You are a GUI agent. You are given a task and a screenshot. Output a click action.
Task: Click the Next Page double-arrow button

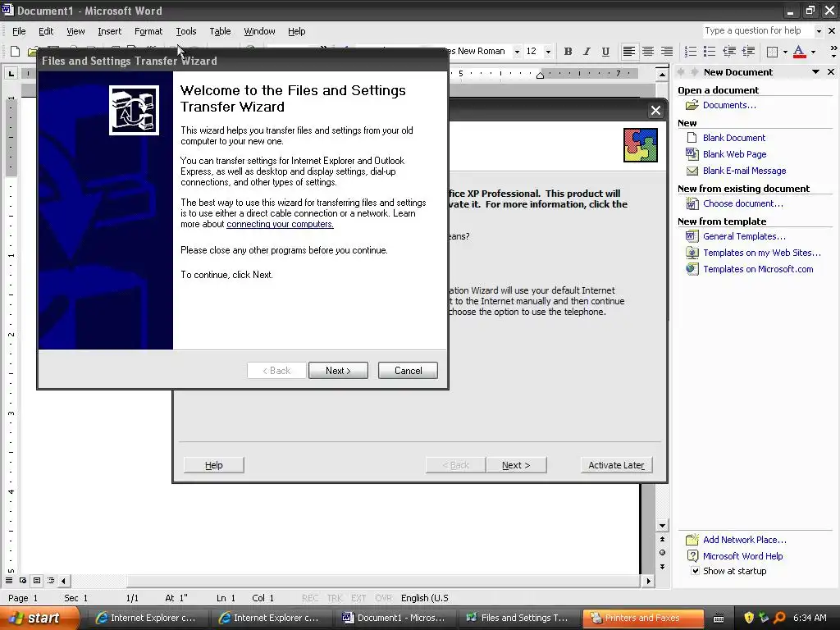662,566
